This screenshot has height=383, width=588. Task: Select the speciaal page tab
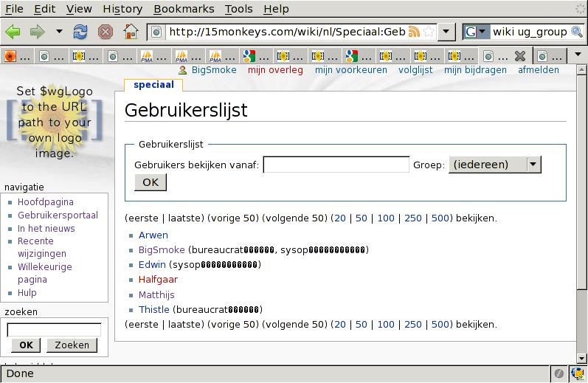[153, 85]
